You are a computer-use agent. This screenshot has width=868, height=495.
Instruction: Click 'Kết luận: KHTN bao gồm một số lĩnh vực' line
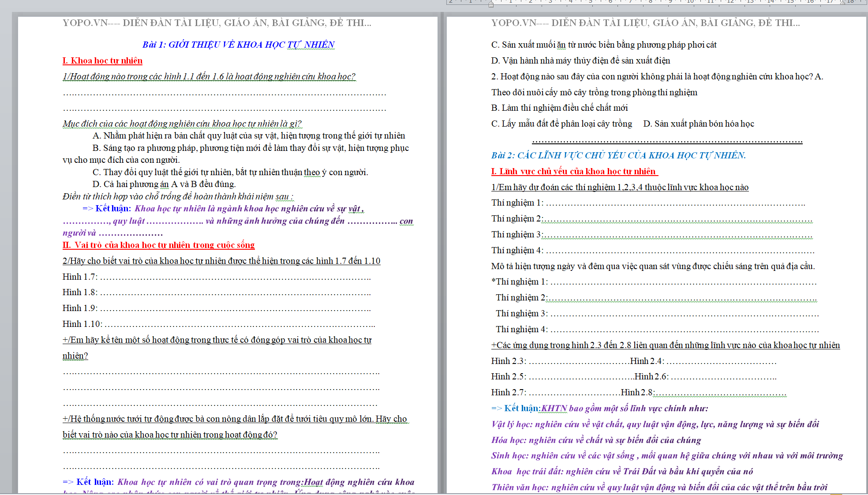coord(600,408)
